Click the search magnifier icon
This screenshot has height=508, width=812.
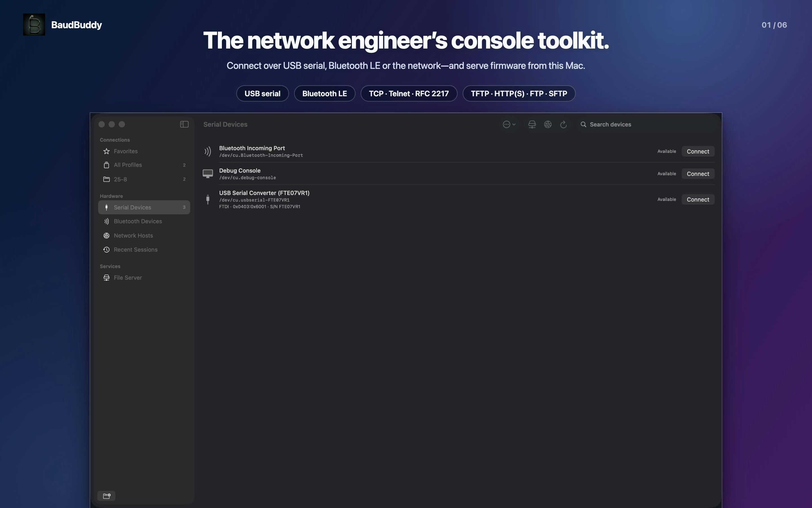coord(584,124)
